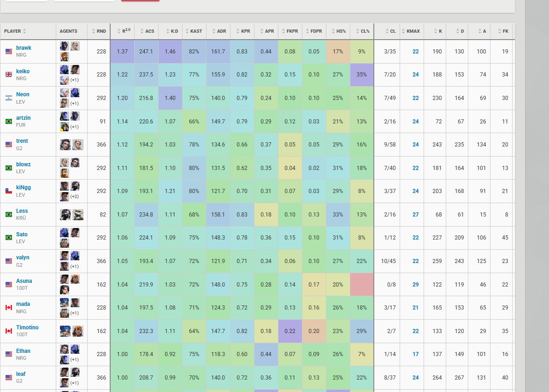Screen dimensions: 549x392
Task: Open leaf's player profile link
Action: 21,374
